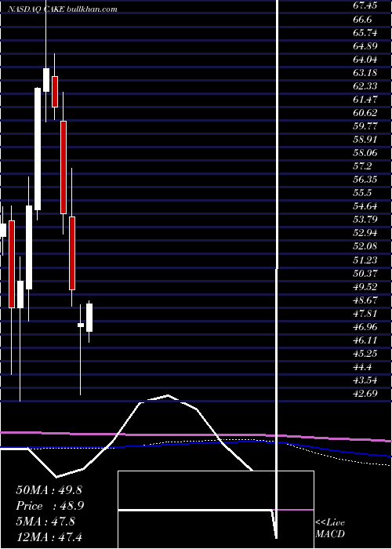392x549 pixels.
Task: Click the 50.37 price axis label
Action: click(x=365, y=273)
